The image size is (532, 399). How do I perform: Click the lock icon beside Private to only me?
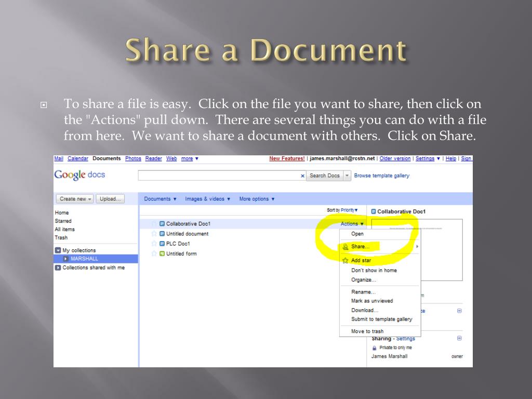point(374,348)
